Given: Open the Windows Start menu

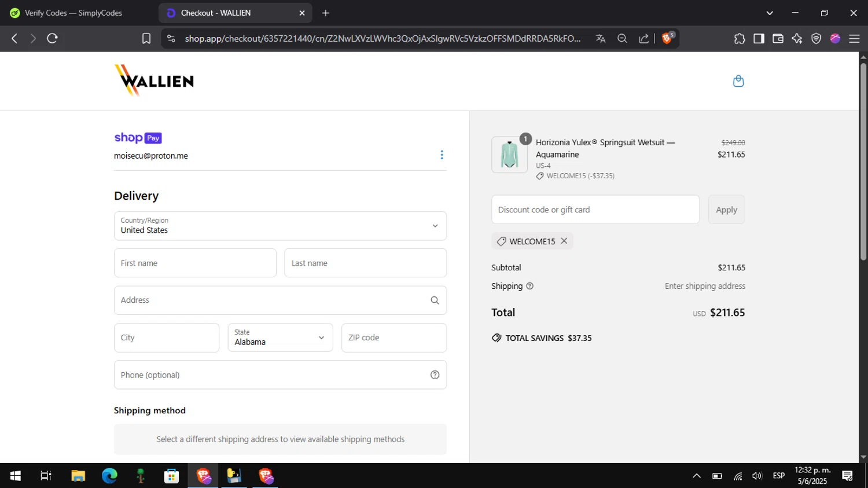Looking at the screenshot, I should pyautogui.click(x=16, y=476).
